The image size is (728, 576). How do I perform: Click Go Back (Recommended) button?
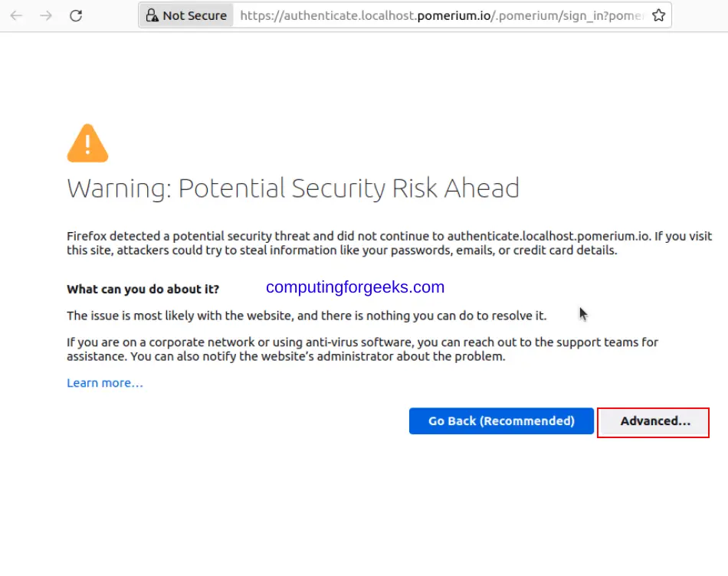[501, 421]
